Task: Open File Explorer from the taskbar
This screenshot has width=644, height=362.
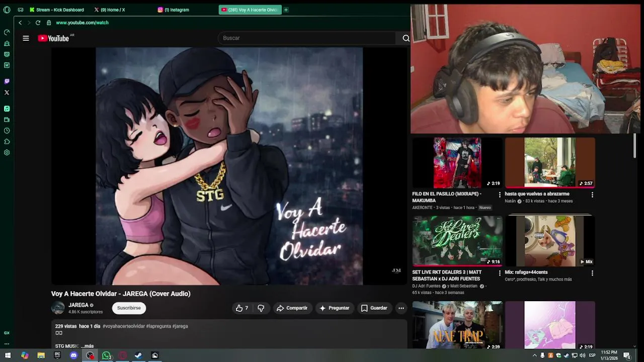Action: click(x=41, y=355)
